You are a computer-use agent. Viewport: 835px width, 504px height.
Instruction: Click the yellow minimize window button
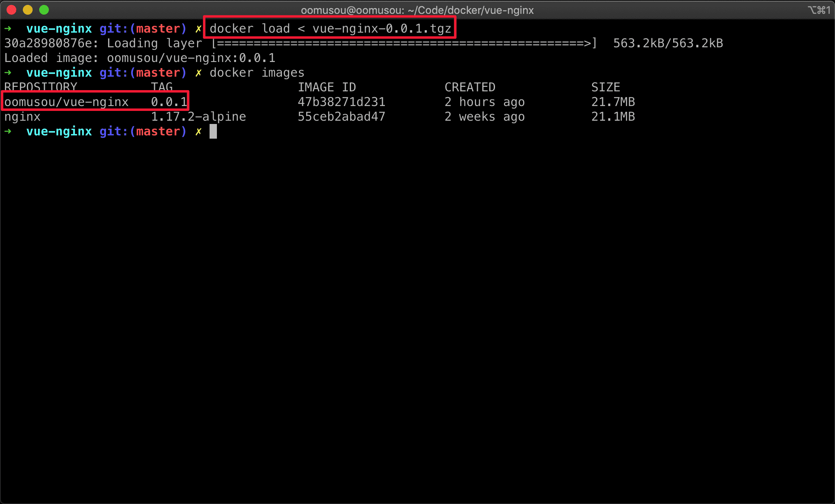coord(28,10)
